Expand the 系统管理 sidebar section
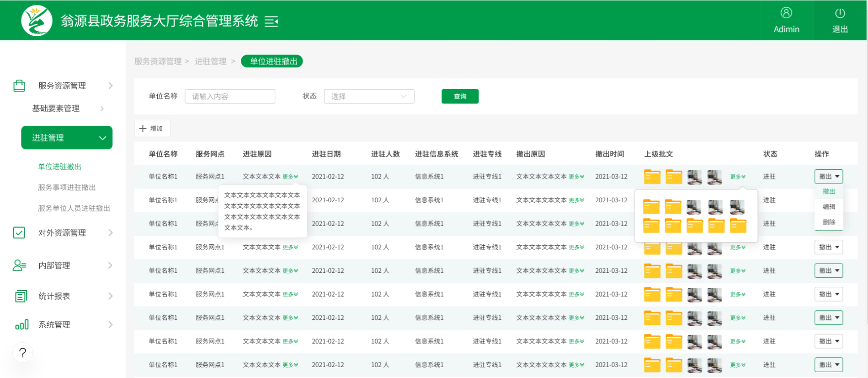 111,324
